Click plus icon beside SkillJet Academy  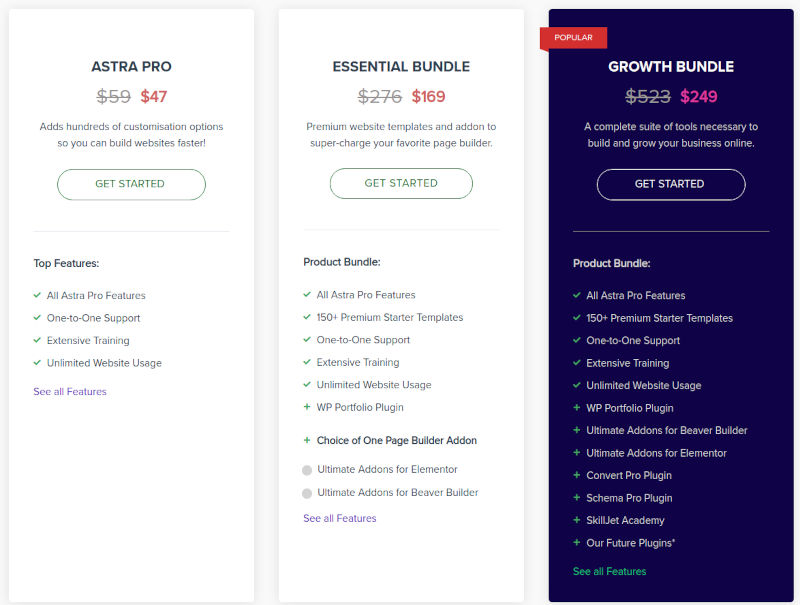click(x=577, y=520)
